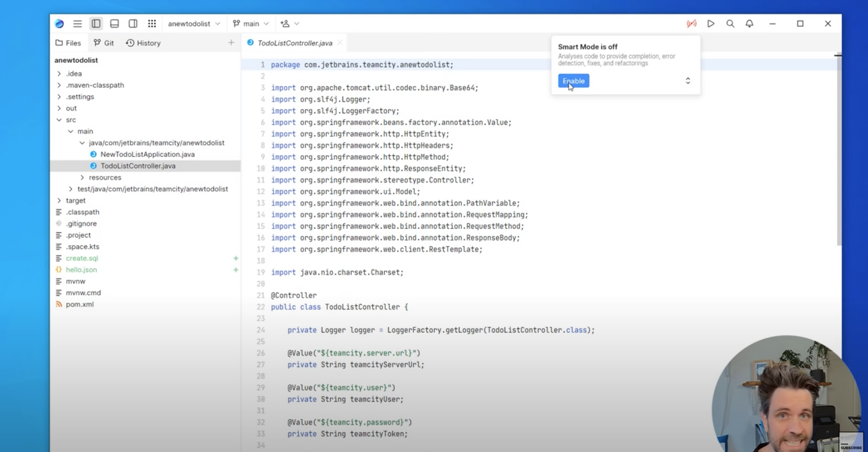Add a new panel tab with plus

click(x=231, y=43)
